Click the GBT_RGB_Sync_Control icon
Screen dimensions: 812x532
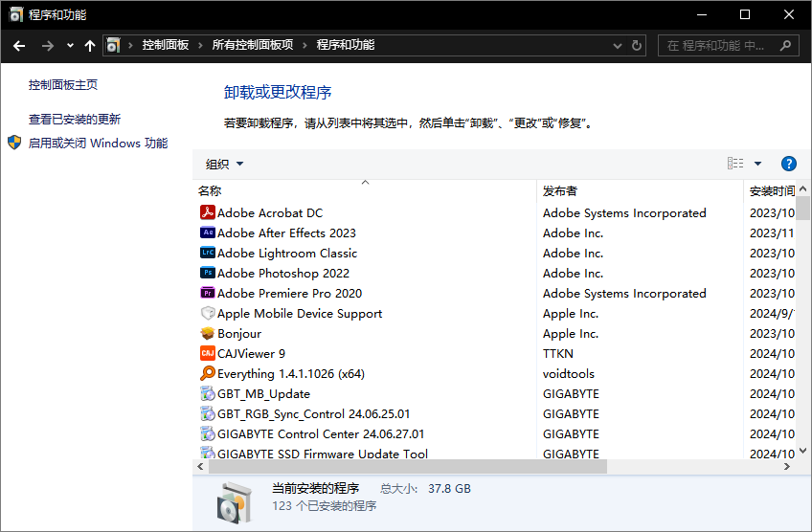[208, 413]
